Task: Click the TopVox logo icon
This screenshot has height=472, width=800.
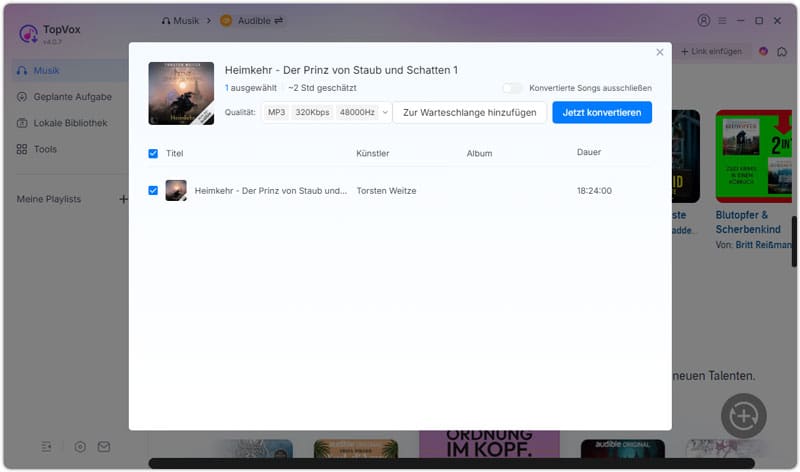Action: pyautogui.click(x=28, y=34)
